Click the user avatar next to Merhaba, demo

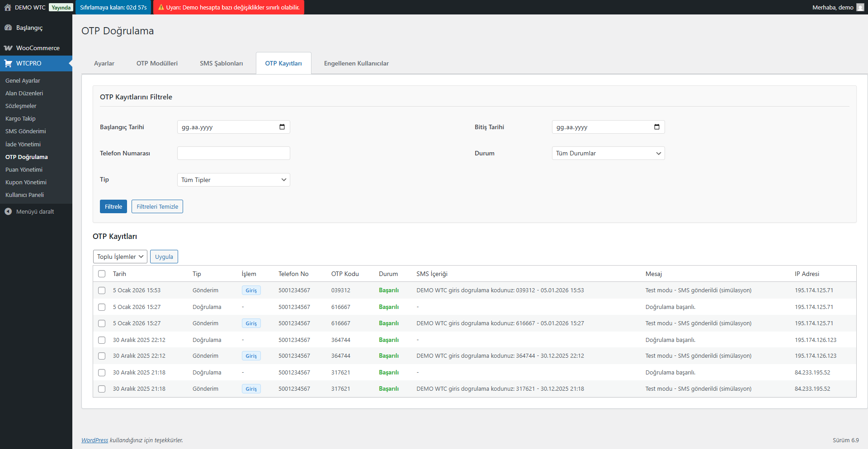coord(860,7)
